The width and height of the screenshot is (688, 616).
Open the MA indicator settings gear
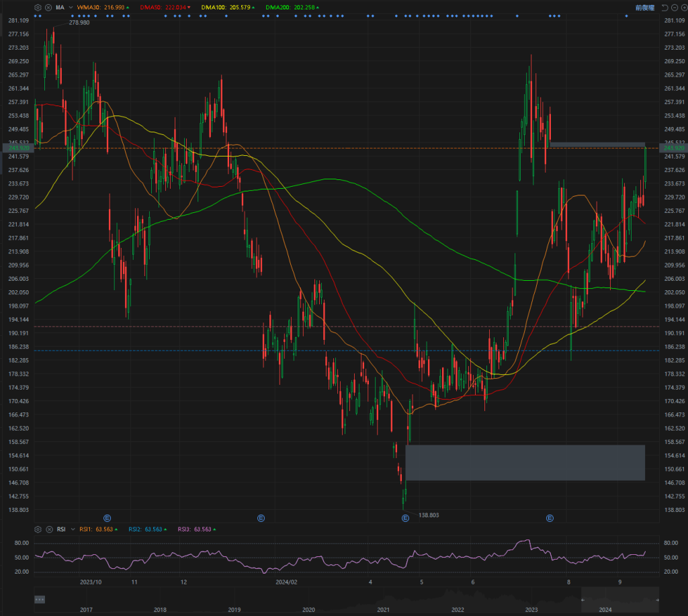pyautogui.click(x=38, y=7)
